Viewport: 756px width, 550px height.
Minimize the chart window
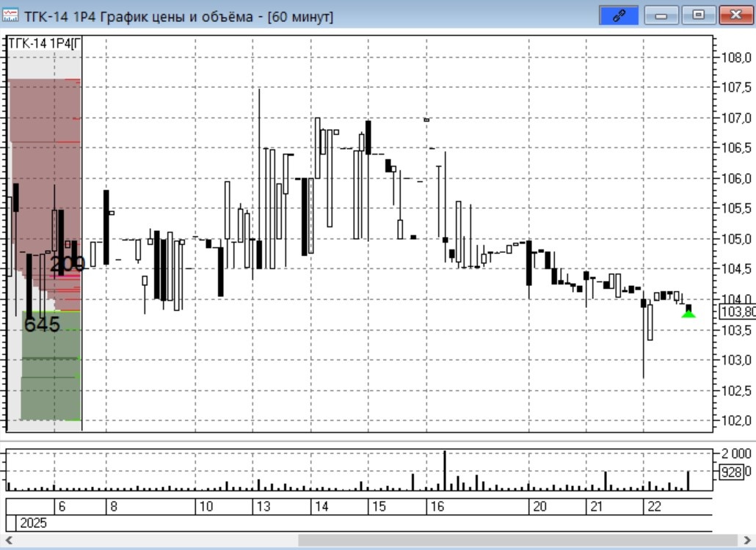pos(661,15)
